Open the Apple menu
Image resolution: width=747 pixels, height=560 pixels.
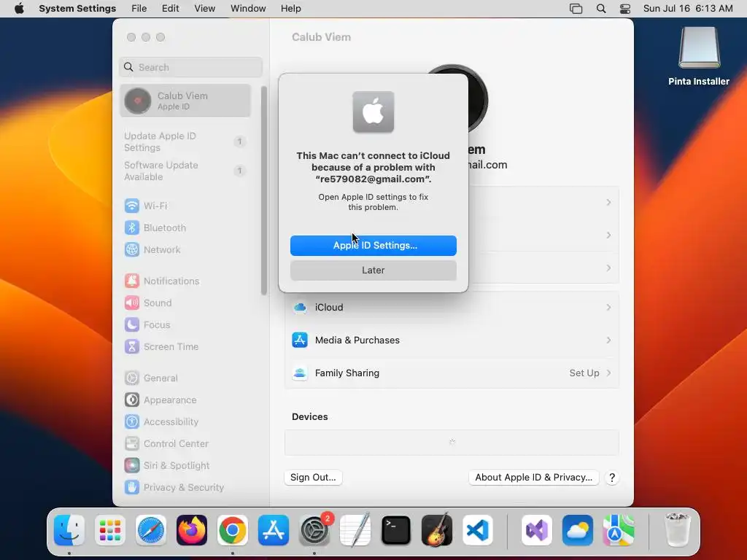(x=19, y=9)
